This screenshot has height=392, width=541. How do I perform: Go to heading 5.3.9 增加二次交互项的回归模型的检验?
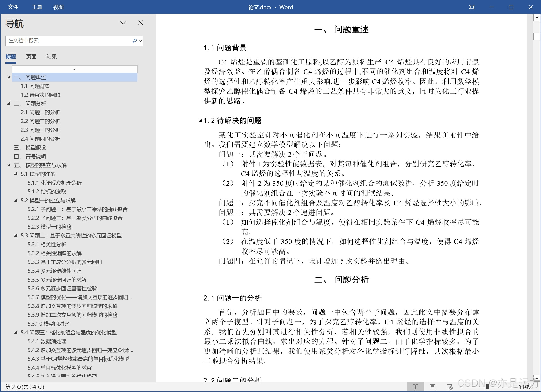(72, 315)
